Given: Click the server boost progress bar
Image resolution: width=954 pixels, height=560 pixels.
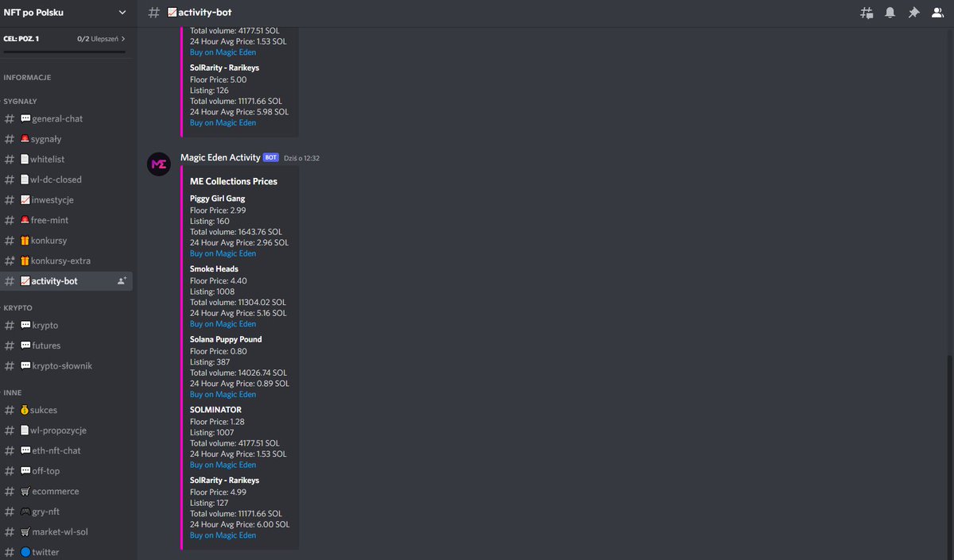Looking at the screenshot, I should [x=64, y=52].
